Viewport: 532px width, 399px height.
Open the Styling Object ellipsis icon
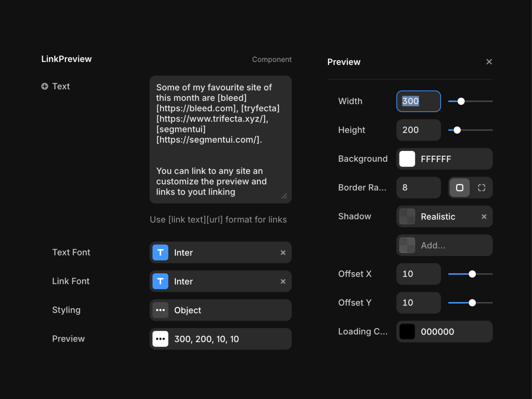(160, 310)
